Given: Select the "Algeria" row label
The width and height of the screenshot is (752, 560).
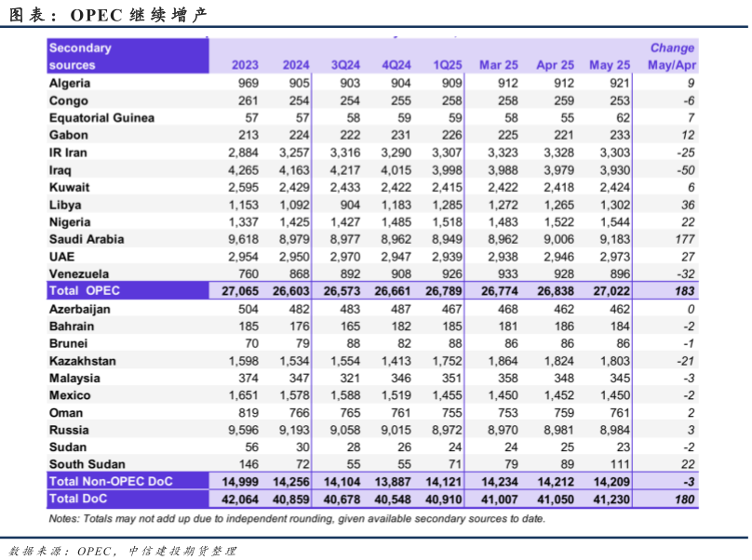Looking at the screenshot, I should [x=70, y=83].
